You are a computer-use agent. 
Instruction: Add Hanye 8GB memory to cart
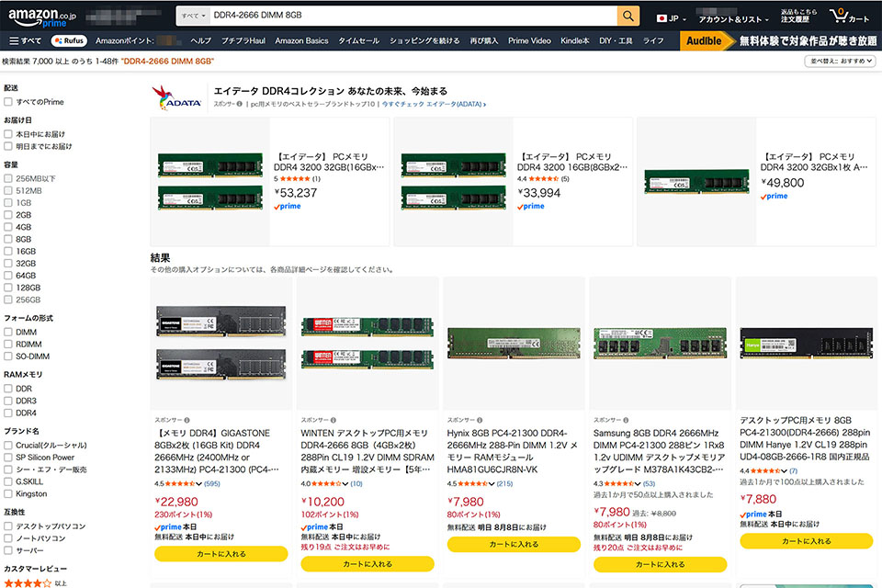(806, 541)
